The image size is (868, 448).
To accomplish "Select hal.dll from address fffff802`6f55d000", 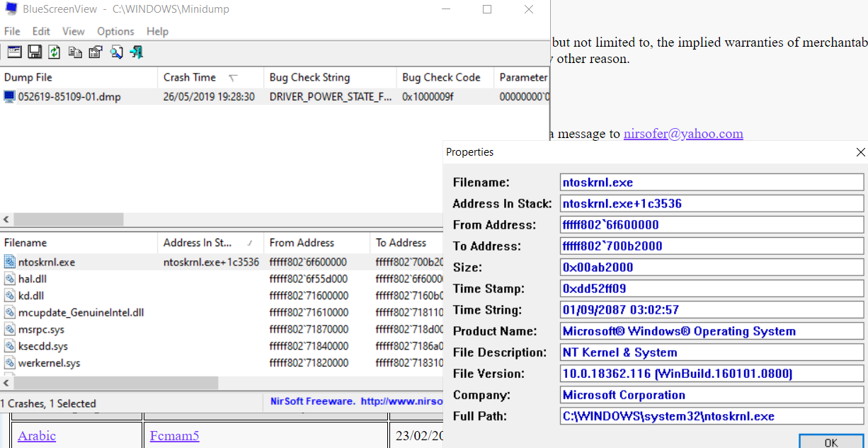I will coord(308,279).
